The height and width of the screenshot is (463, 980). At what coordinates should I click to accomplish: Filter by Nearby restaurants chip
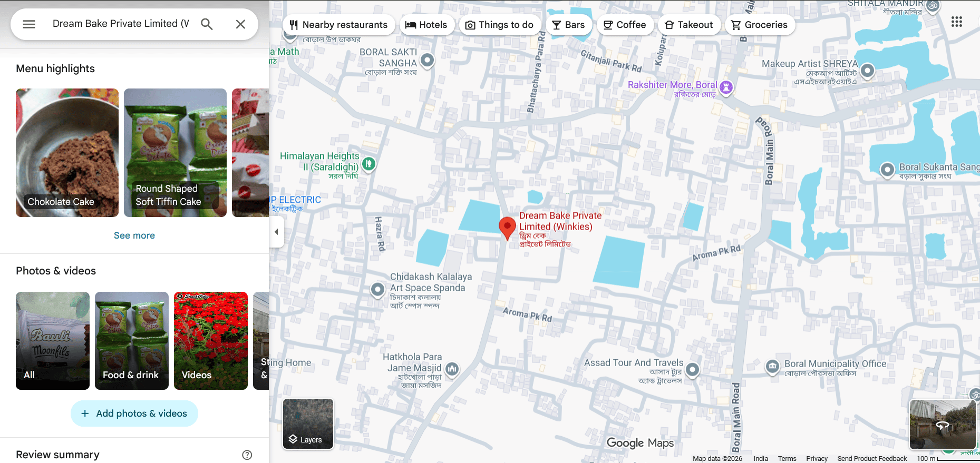[339, 25]
